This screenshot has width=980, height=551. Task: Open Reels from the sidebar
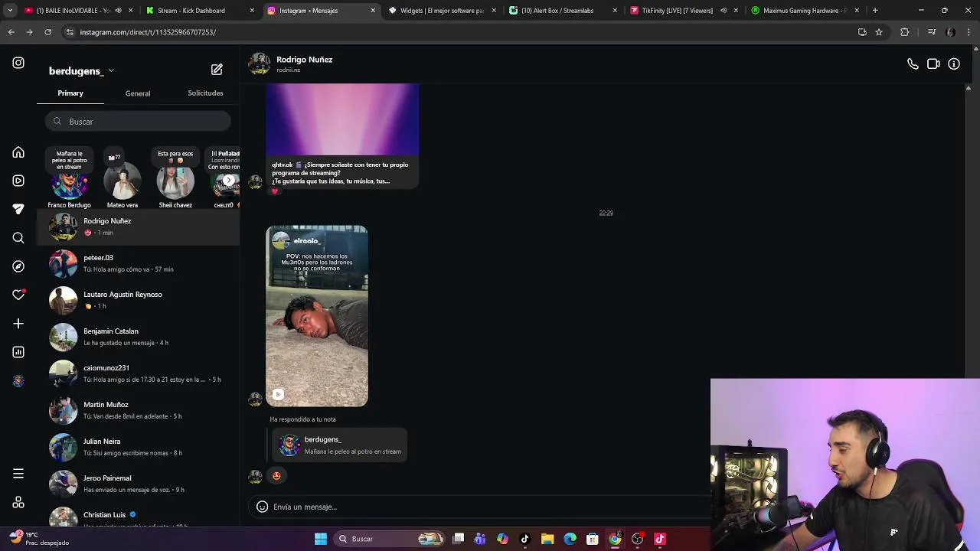point(18,181)
